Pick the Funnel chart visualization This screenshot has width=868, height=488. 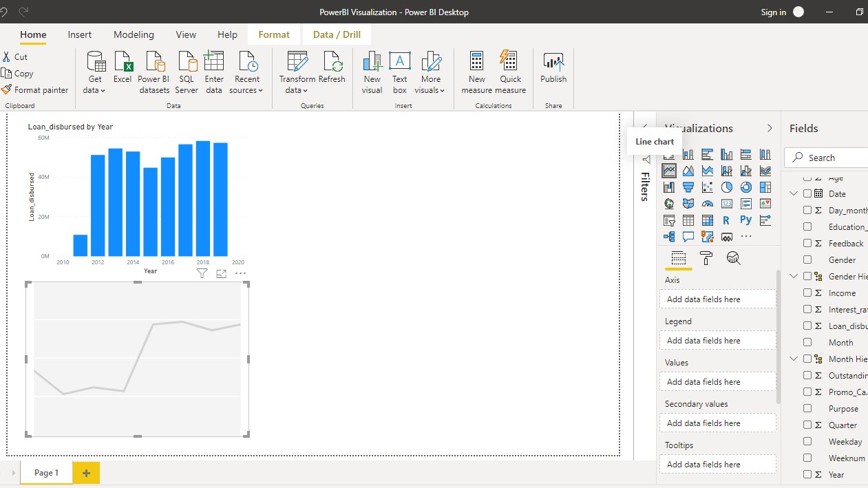[688, 187]
